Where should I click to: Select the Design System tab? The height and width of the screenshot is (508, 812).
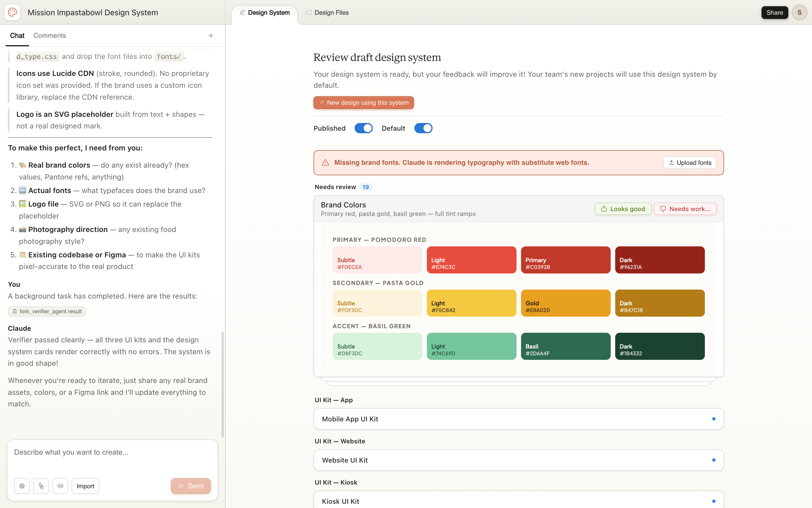point(264,13)
